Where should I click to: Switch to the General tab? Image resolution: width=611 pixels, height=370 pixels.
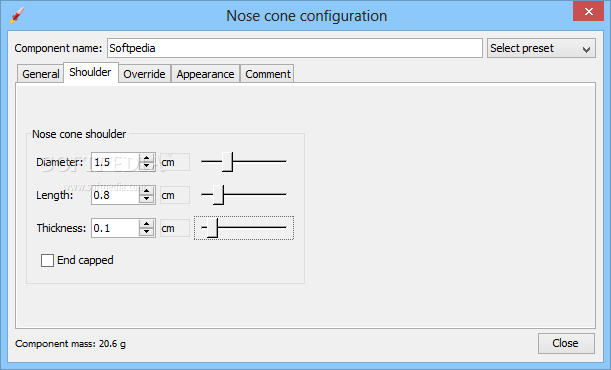coord(41,74)
